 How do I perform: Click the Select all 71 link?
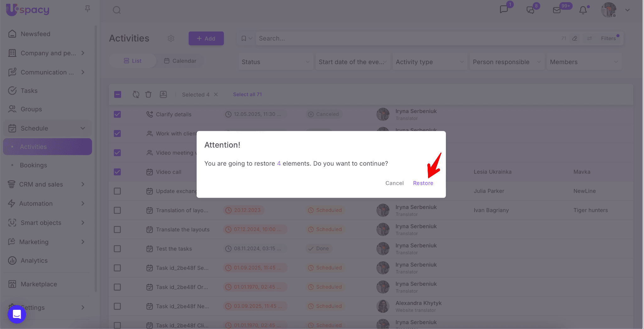click(x=247, y=94)
